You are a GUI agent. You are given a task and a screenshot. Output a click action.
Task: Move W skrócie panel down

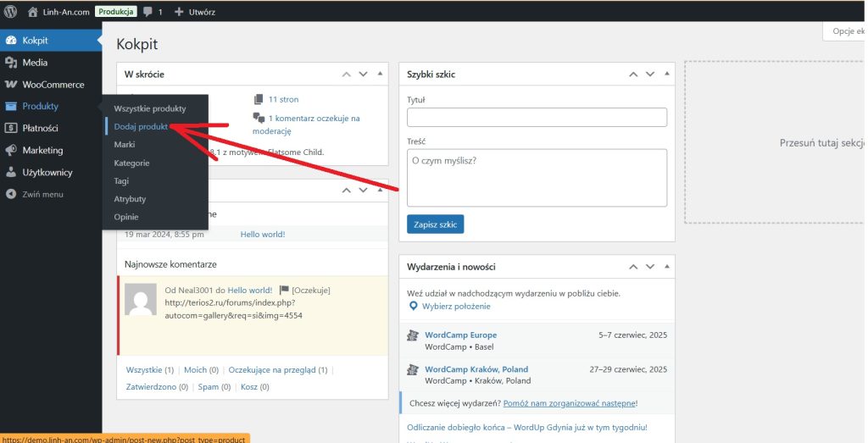click(363, 74)
